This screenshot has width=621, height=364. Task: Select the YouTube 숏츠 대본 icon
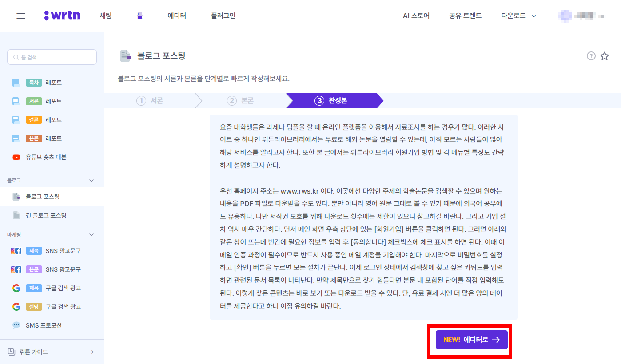[x=16, y=156]
